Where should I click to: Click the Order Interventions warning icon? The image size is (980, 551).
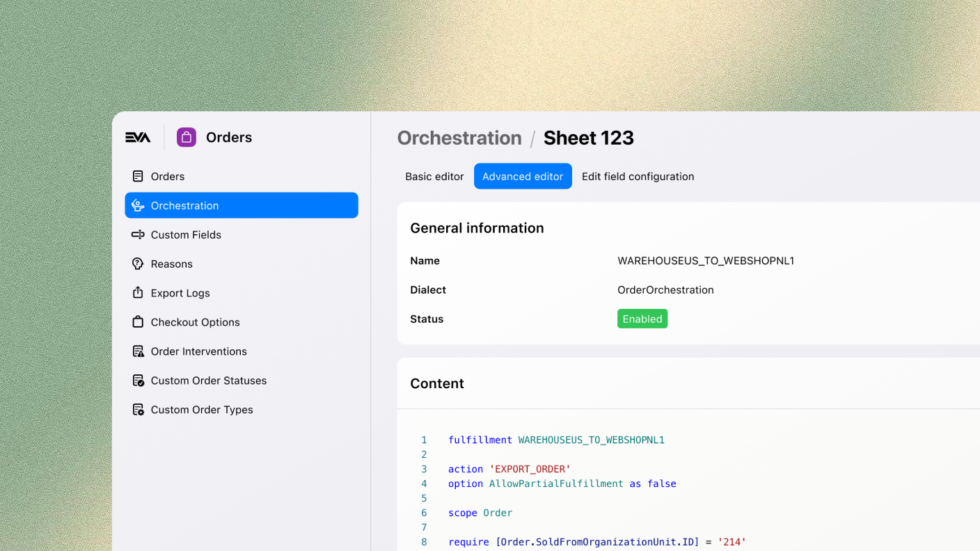point(138,351)
